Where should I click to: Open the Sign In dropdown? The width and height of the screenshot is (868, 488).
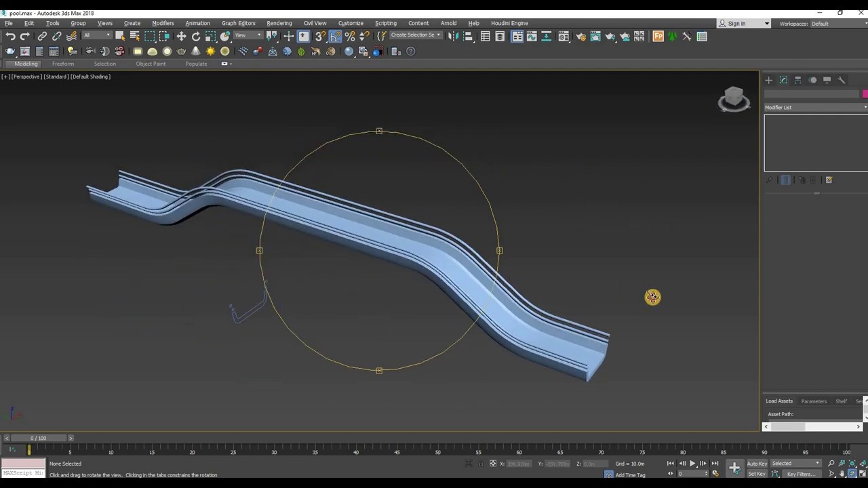click(744, 24)
